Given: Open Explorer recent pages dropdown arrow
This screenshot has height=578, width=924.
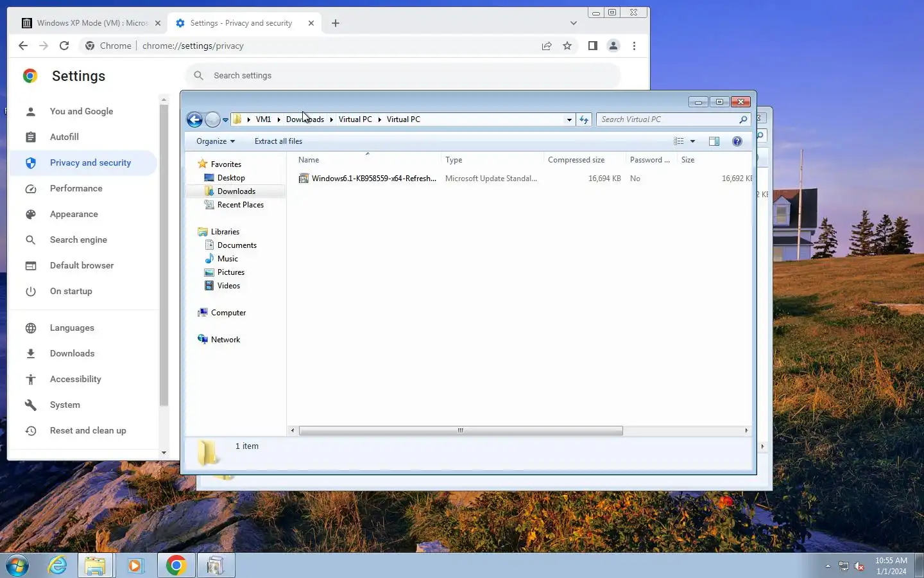Looking at the screenshot, I should click(225, 120).
